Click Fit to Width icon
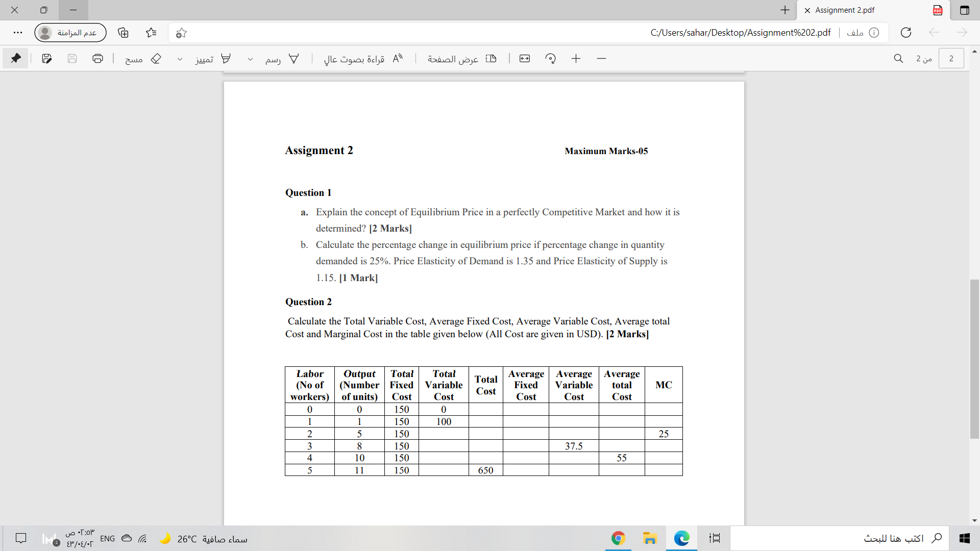 (525, 59)
